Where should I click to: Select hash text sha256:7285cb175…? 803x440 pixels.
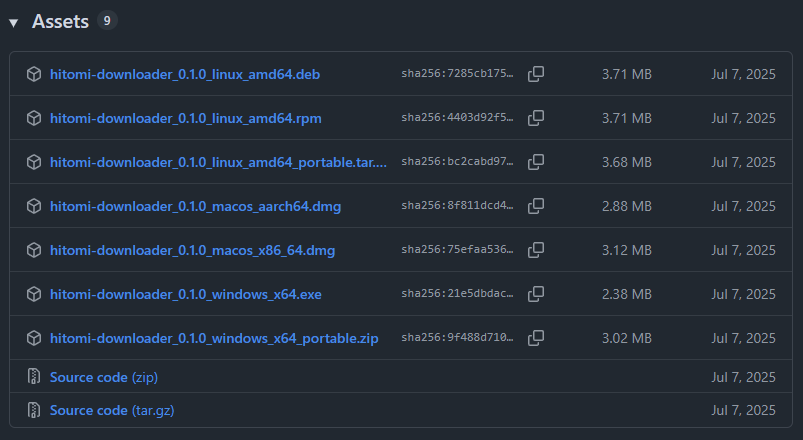457,73
